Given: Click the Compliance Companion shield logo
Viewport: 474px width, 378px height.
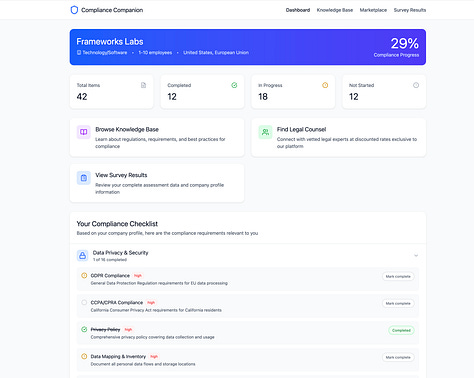Looking at the screenshot, I should point(74,10).
